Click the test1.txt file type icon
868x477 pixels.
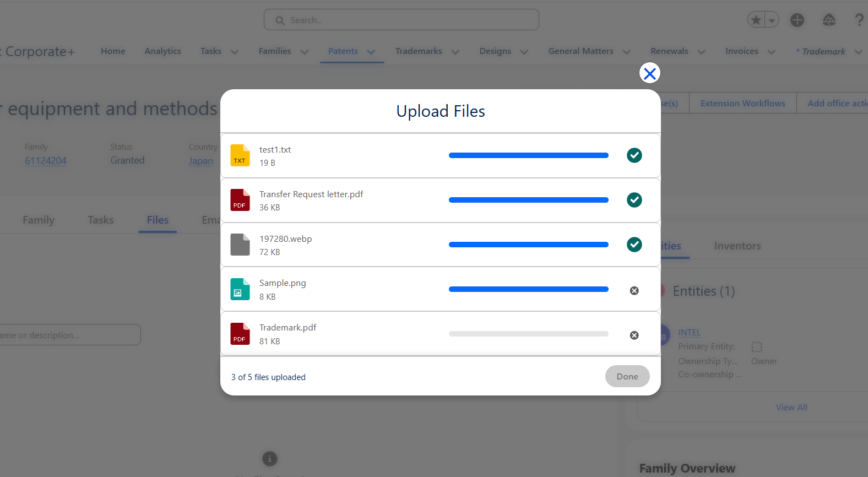coord(240,155)
